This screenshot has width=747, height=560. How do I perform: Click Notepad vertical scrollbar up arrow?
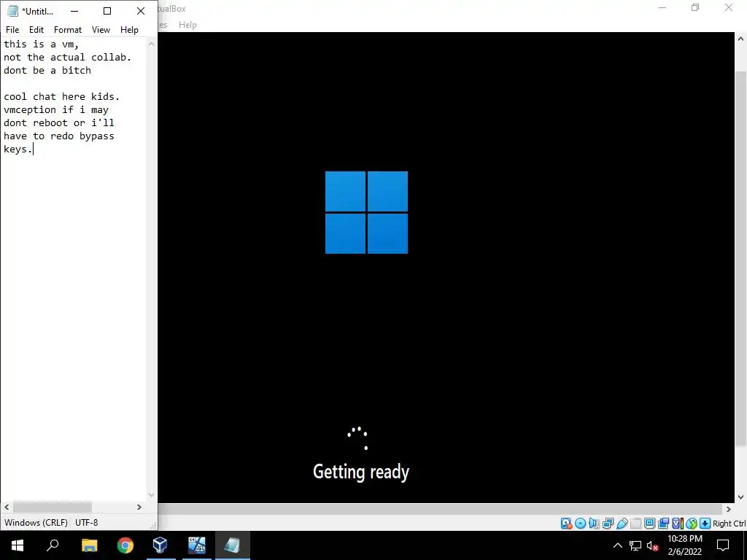(152, 44)
